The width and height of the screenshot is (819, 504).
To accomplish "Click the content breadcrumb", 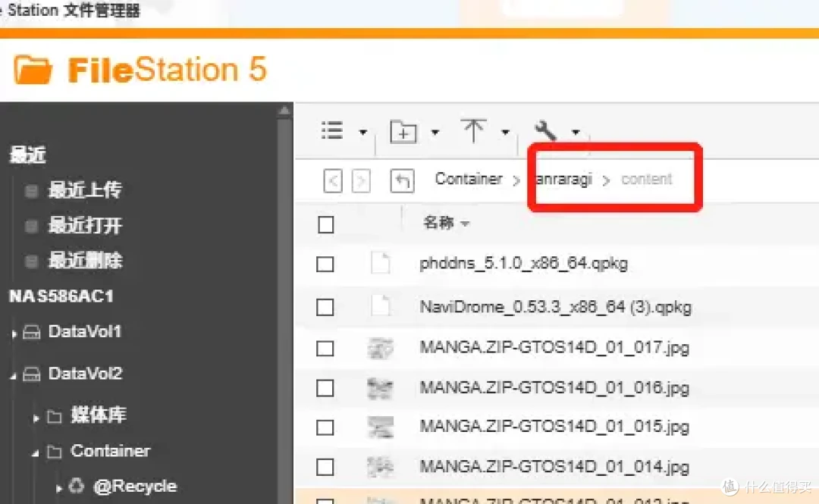I will pyautogui.click(x=646, y=179).
